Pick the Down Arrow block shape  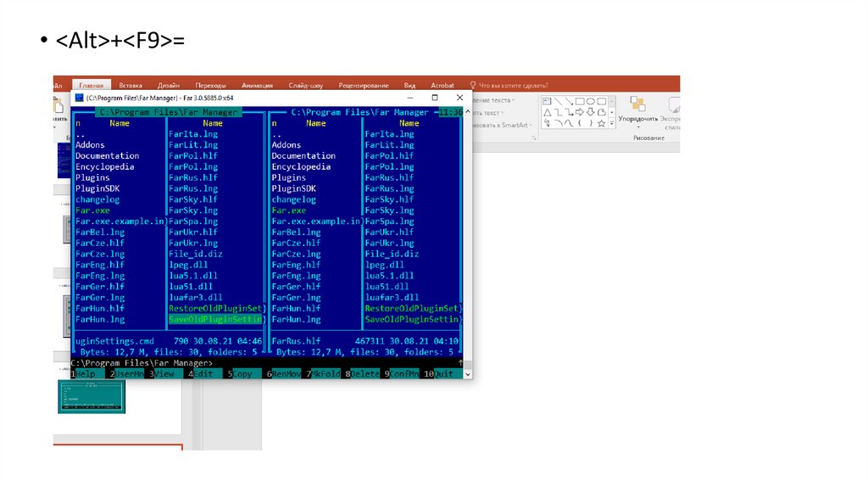coord(591,113)
